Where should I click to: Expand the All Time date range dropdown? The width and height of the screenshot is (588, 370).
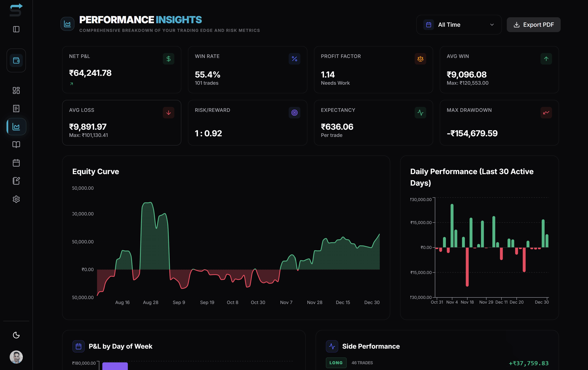click(x=459, y=24)
